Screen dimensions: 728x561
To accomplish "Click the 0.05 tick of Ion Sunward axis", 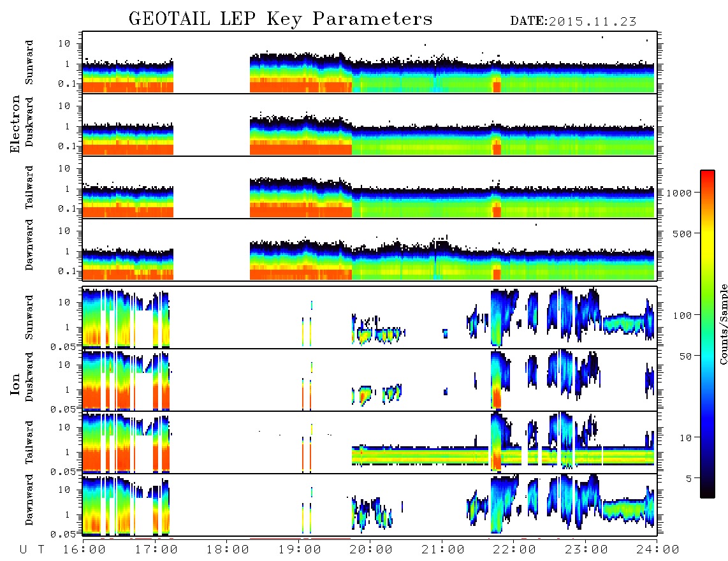I will 62,346.
